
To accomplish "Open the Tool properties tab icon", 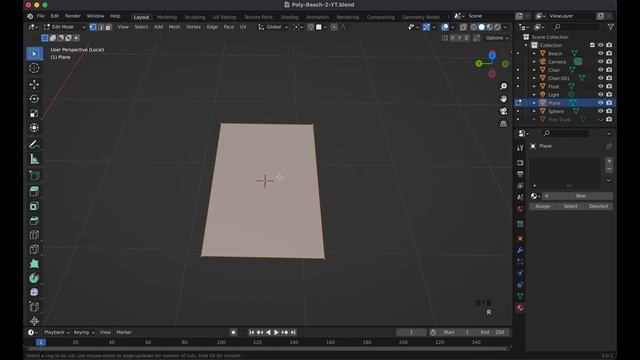I will [x=520, y=148].
